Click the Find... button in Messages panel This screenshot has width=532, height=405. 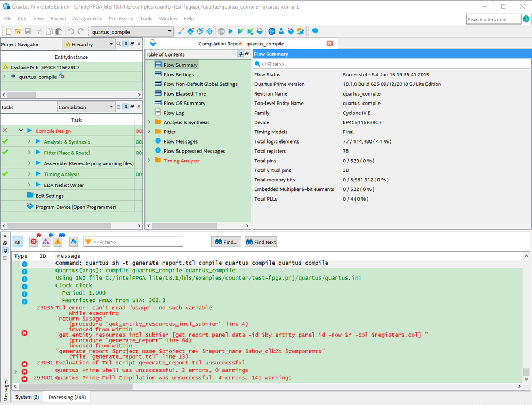[226, 242]
